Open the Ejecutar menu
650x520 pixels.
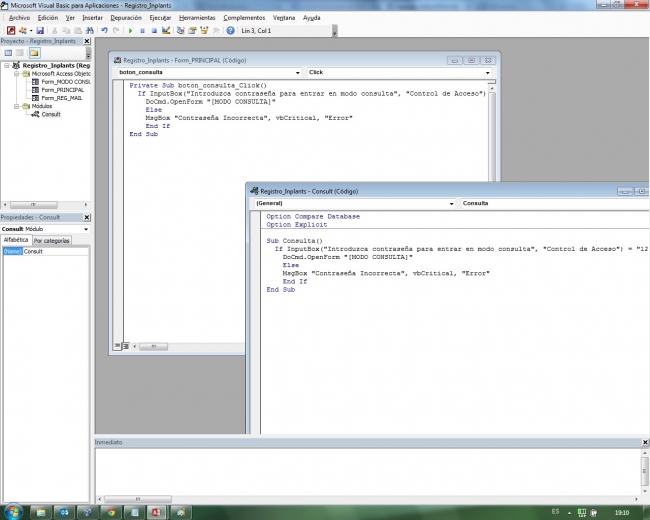[x=160, y=18]
